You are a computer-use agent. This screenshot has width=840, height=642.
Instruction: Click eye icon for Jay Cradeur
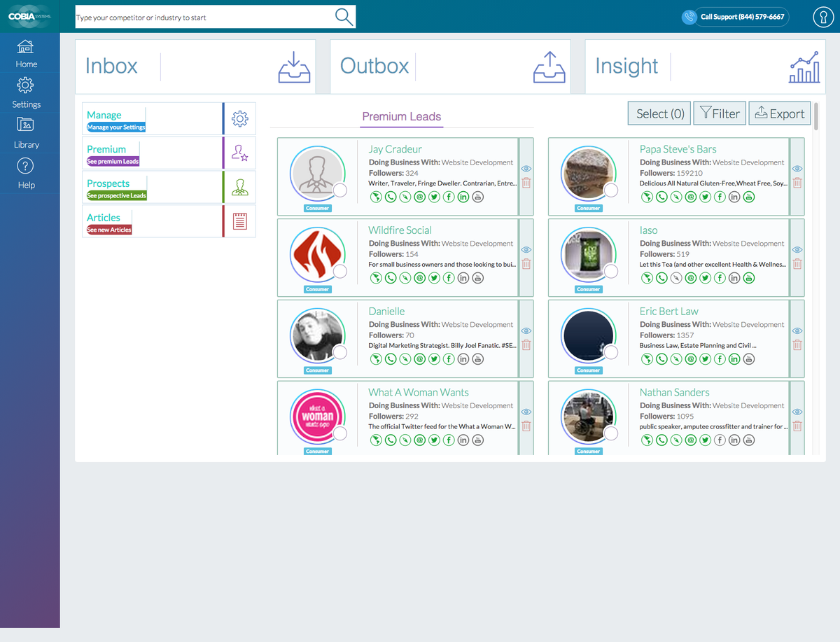[526, 169]
